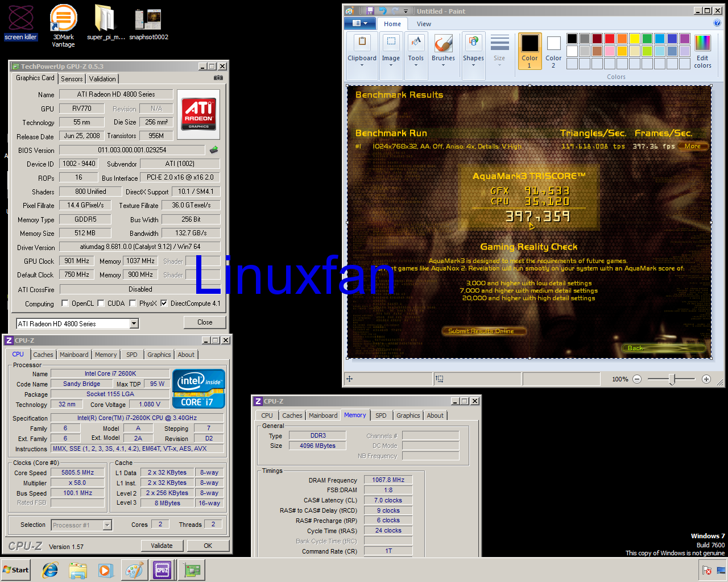The height and width of the screenshot is (582, 728).
Task: Open the Caches tab in left CPU-Z window
Action: [43, 355]
